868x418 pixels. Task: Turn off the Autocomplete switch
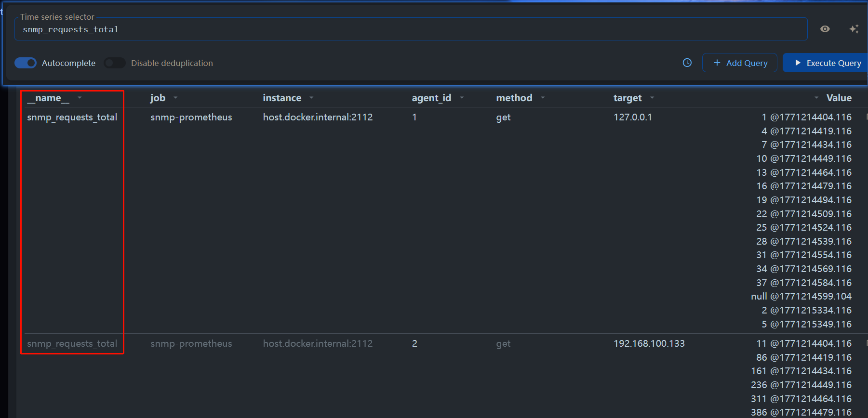click(x=26, y=63)
